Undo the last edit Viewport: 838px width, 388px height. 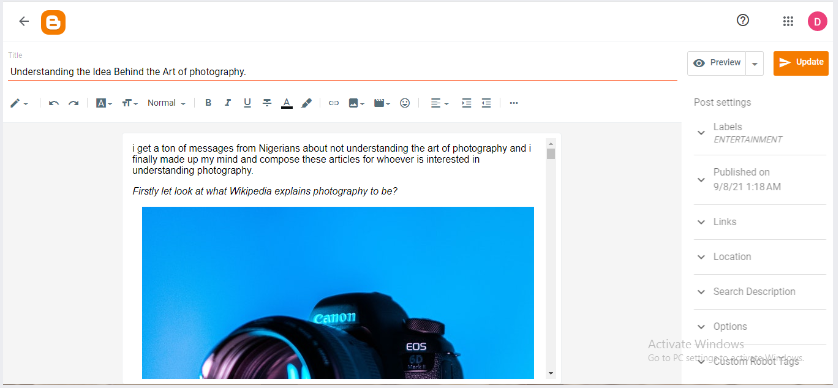[x=53, y=103]
